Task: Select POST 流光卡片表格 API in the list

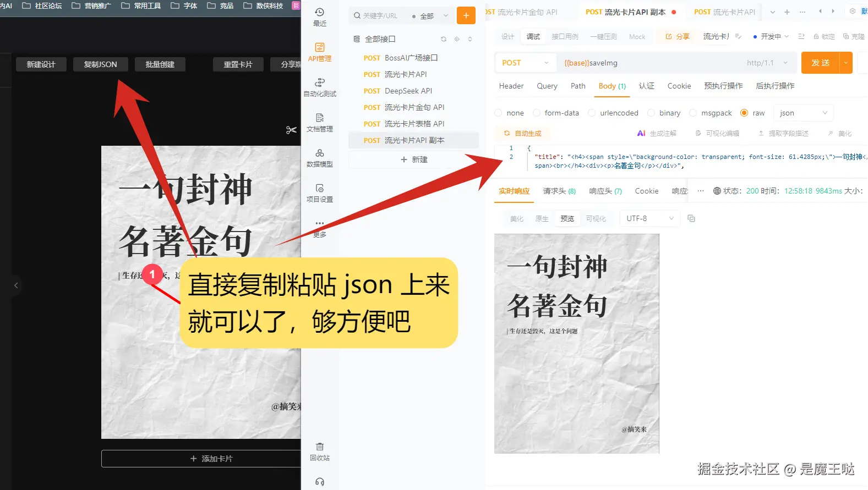Action: point(413,124)
